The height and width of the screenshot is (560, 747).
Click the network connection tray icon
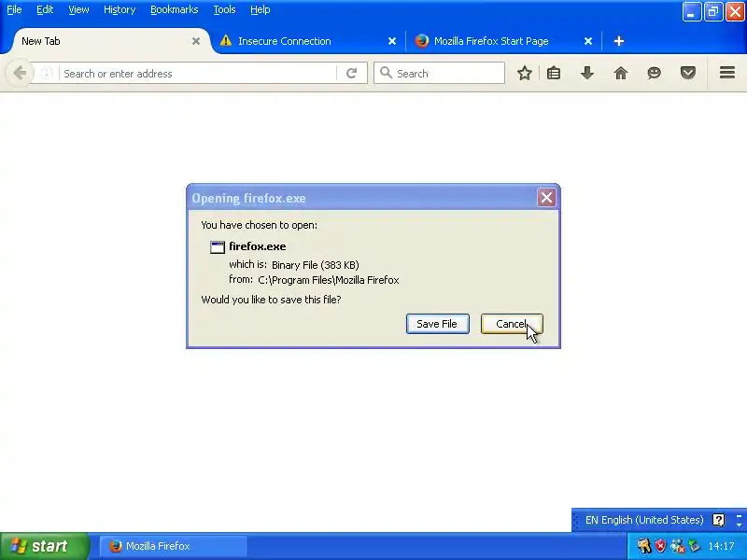click(x=677, y=546)
